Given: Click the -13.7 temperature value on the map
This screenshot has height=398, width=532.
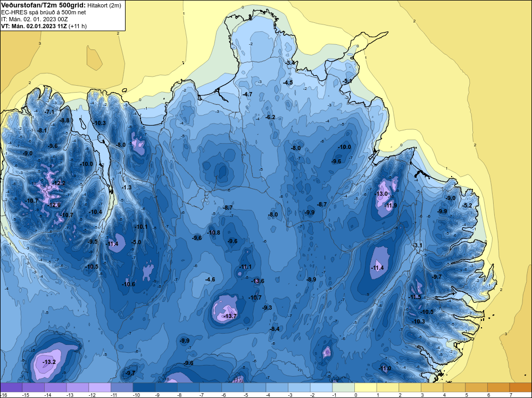Looking at the screenshot, I should [231, 316].
